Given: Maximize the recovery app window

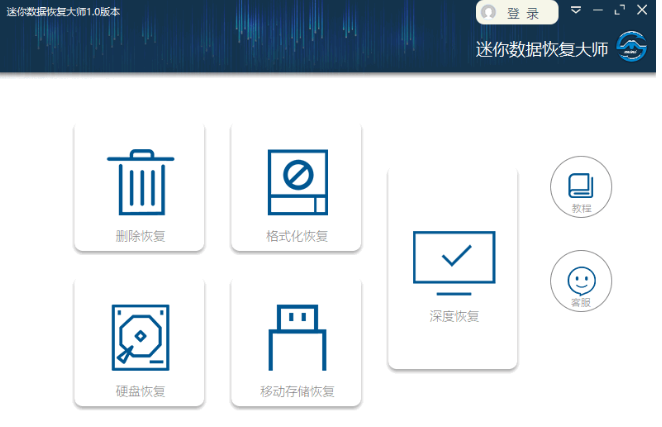Looking at the screenshot, I should click(620, 10).
